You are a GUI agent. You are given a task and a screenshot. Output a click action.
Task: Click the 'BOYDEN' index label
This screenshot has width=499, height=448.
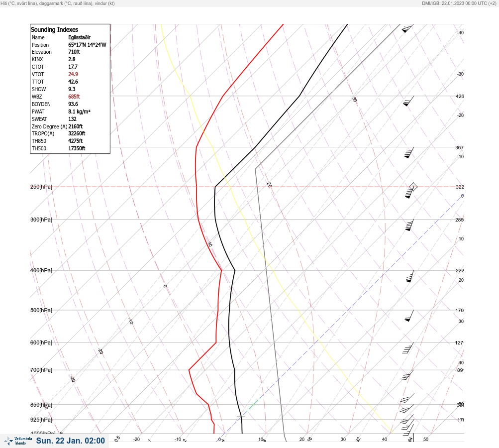[x=41, y=104]
